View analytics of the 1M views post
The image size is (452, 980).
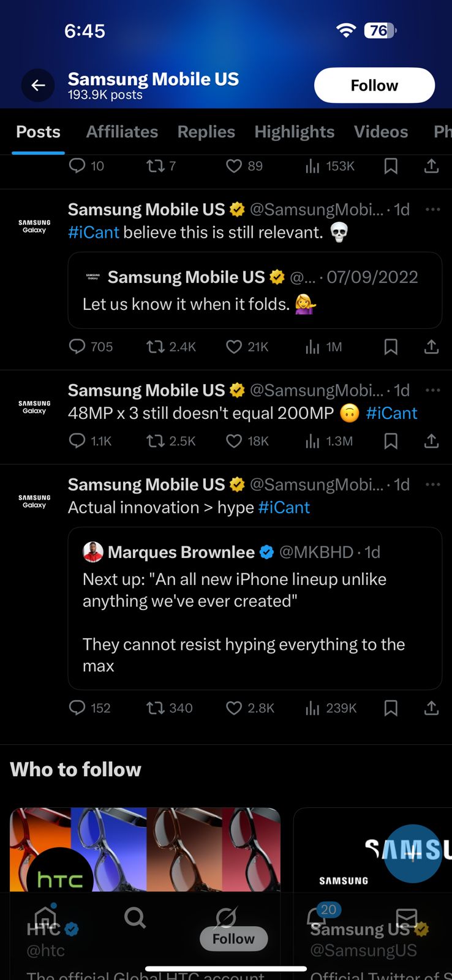[312, 347]
